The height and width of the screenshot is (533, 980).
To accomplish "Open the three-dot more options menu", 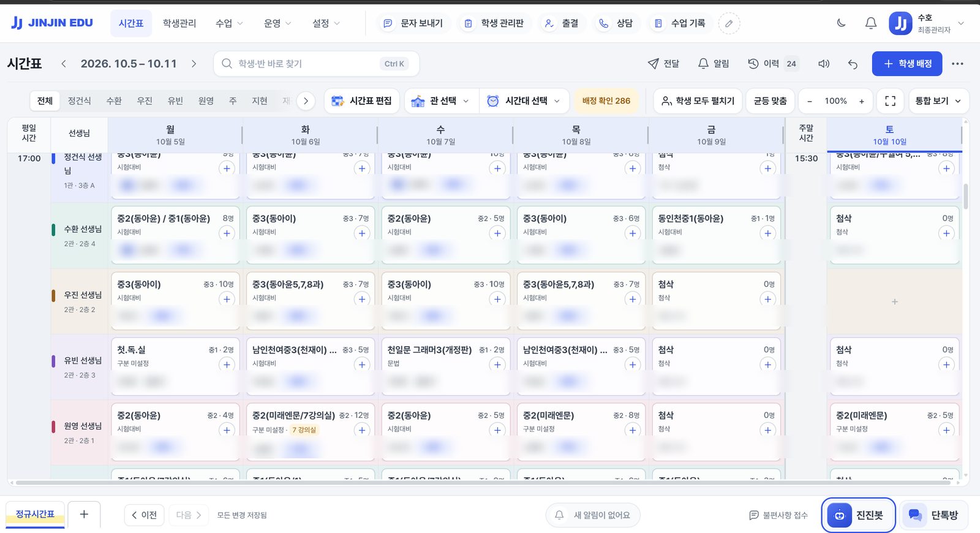I will coord(957,64).
